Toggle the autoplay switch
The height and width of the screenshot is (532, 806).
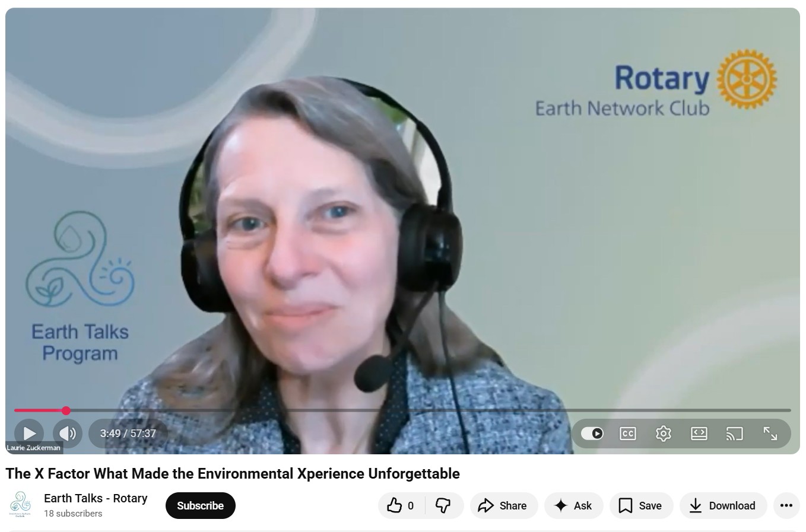[592, 434]
